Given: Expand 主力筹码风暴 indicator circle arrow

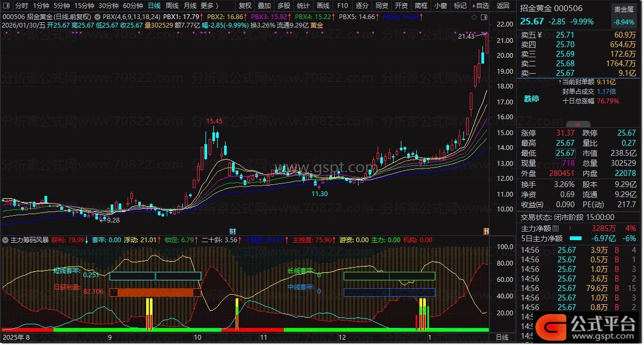Looking at the screenshot, I should click(5, 240).
